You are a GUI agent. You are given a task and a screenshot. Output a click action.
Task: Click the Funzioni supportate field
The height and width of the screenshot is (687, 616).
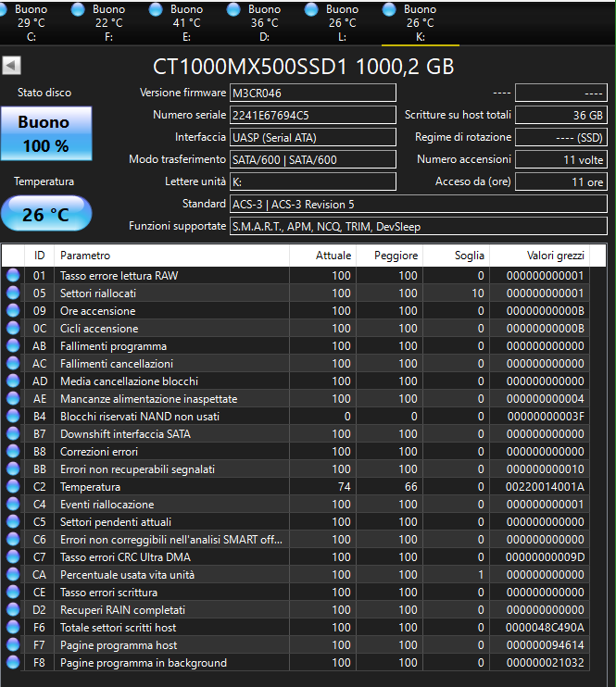tap(419, 227)
